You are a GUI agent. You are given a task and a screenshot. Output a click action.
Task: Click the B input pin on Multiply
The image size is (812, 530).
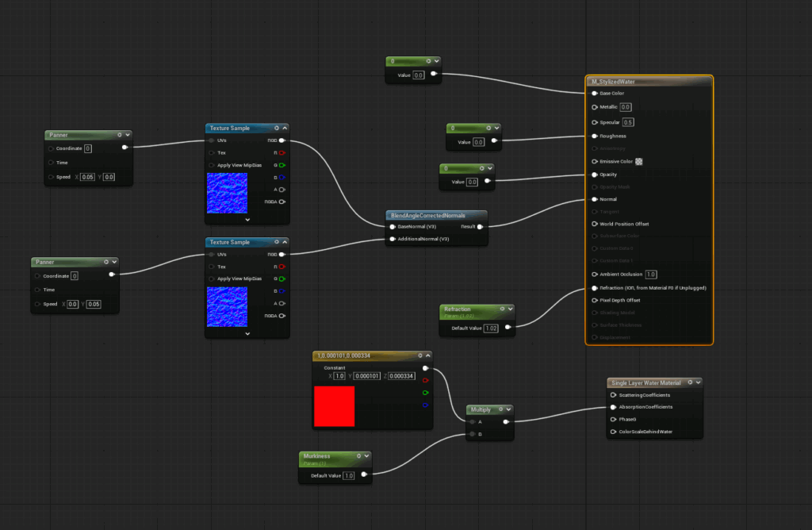coord(473,434)
